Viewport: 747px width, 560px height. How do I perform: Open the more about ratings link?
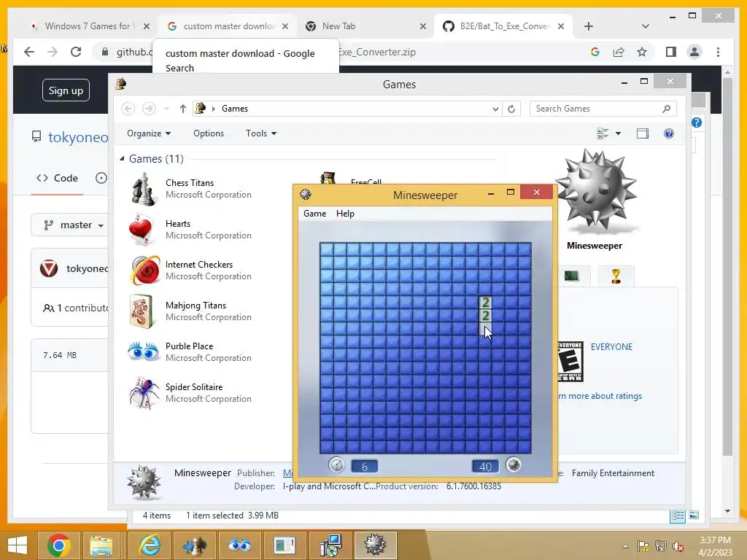(x=600, y=396)
